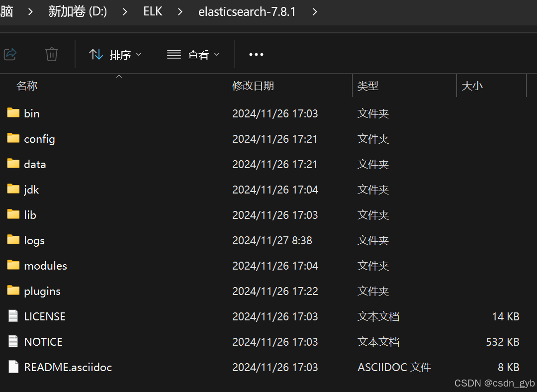The width and height of the screenshot is (537, 392).
Task: Select the lib folder icon
Action: 13,214
